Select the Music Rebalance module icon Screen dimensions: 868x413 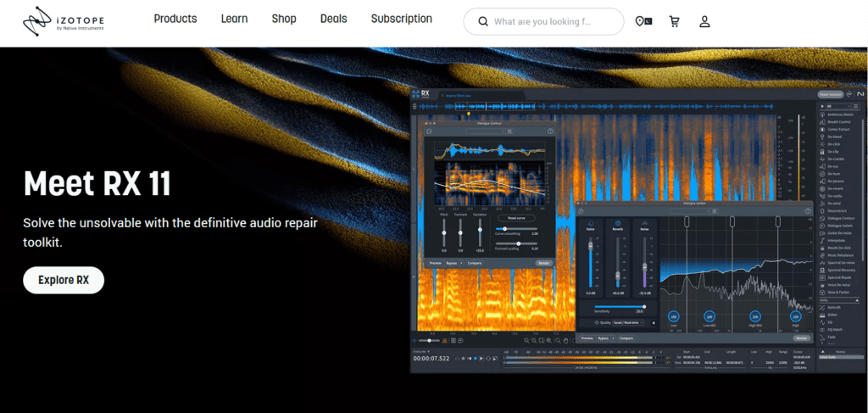pyautogui.click(x=822, y=254)
